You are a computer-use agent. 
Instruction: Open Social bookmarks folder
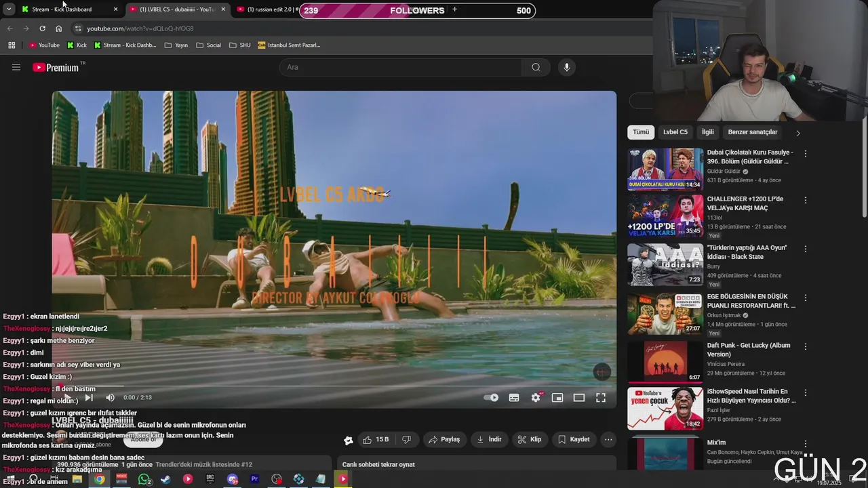208,45
